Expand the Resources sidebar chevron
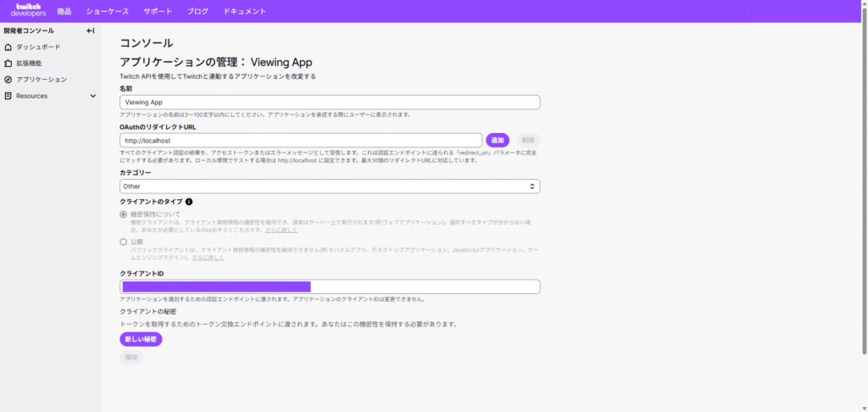Screen dimensions: 868x412 coord(93,96)
